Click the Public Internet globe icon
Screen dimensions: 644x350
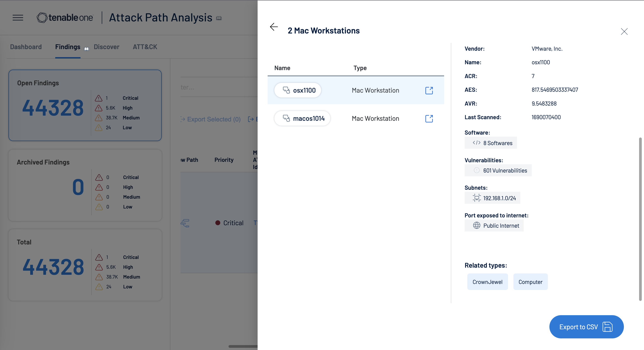coord(477,225)
